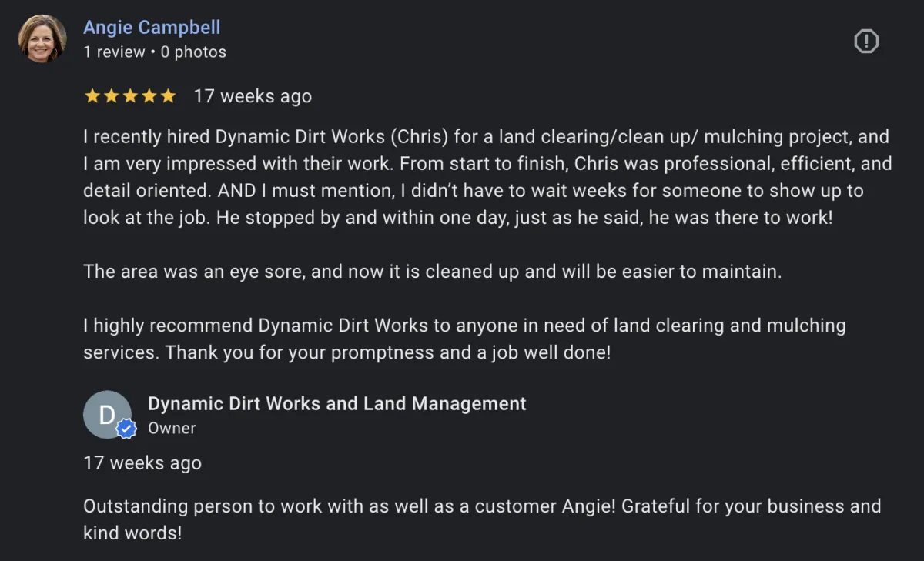Select the third gold rating star
Image resolution: width=924 pixels, height=561 pixels.
130,96
